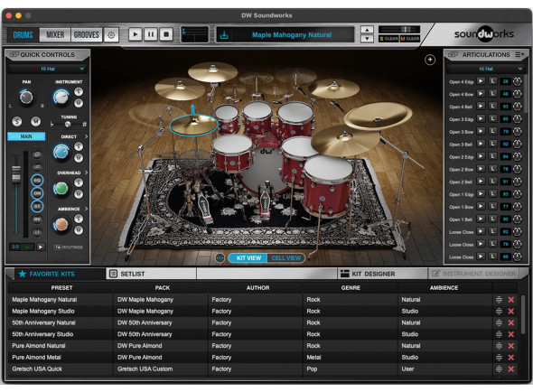
Task: Click the play button beside the 0.0 value
Action: 41,247
